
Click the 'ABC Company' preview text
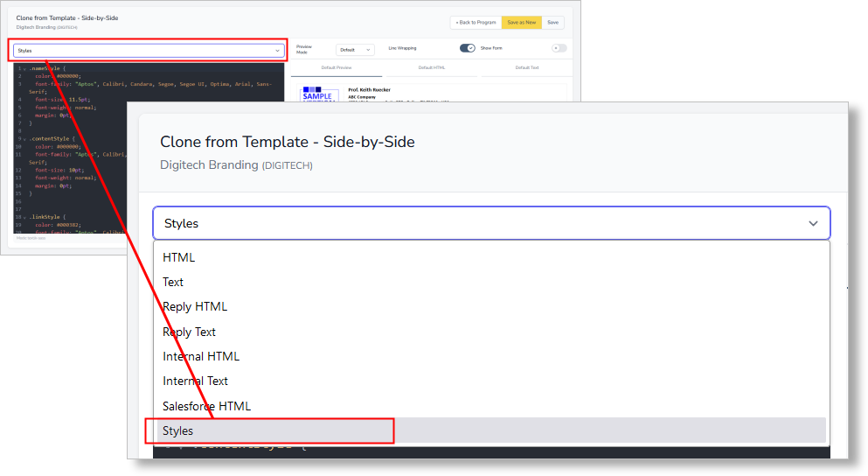pyautogui.click(x=362, y=97)
